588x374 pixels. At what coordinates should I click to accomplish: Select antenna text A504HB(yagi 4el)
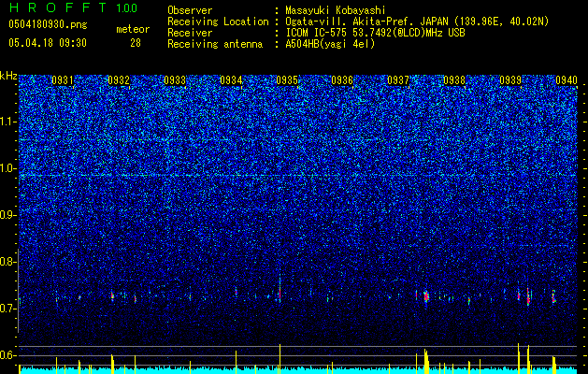point(330,44)
